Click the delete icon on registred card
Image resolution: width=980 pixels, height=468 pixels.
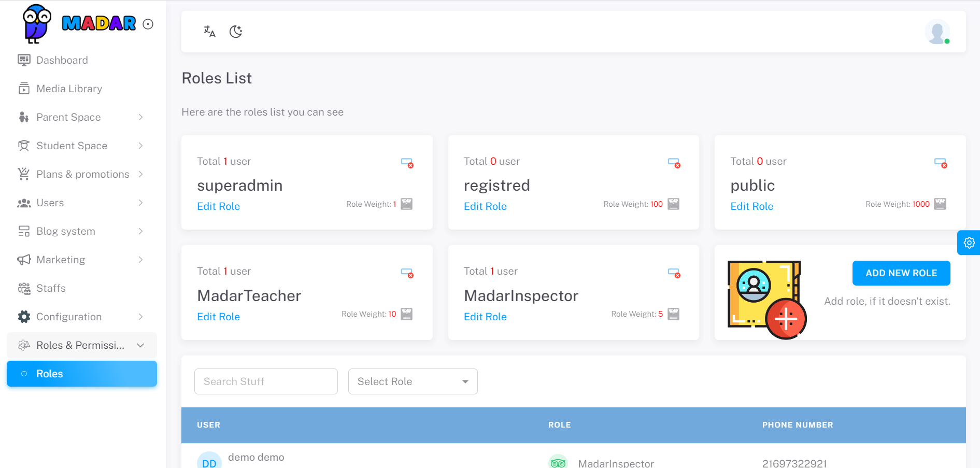click(x=674, y=163)
